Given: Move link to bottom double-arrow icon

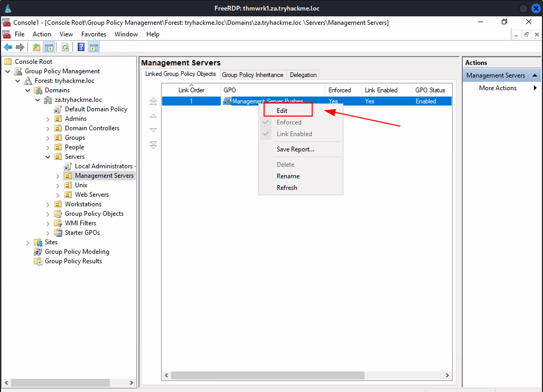Looking at the screenshot, I should (153, 145).
